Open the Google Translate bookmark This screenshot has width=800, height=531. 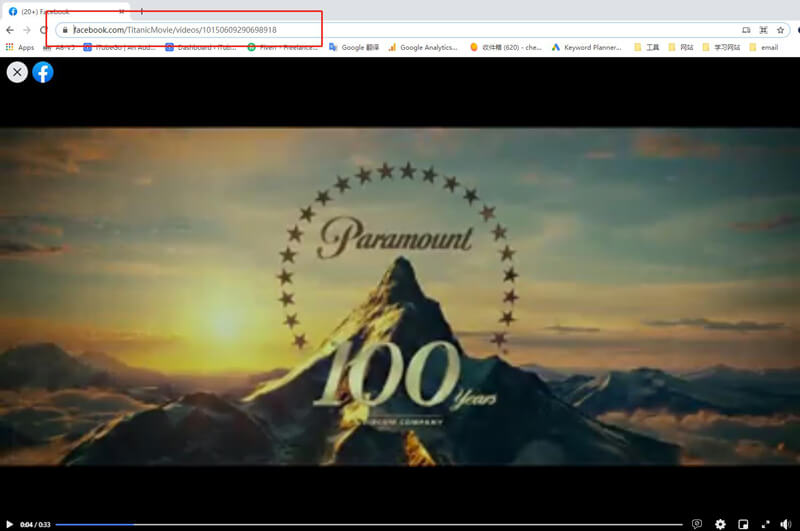pos(354,47)
